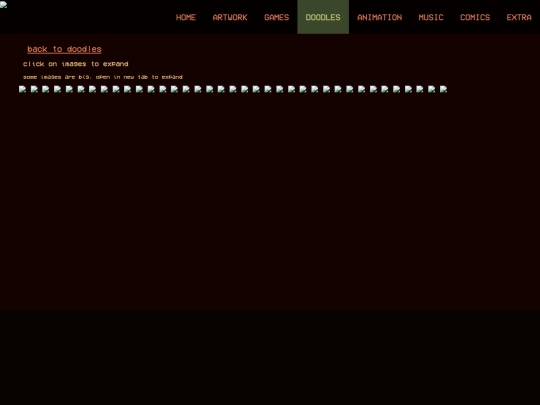540x405 pixels.
Task: Go to the ARTWORK section
Action: pyautogui.click(x=230, y=17)
